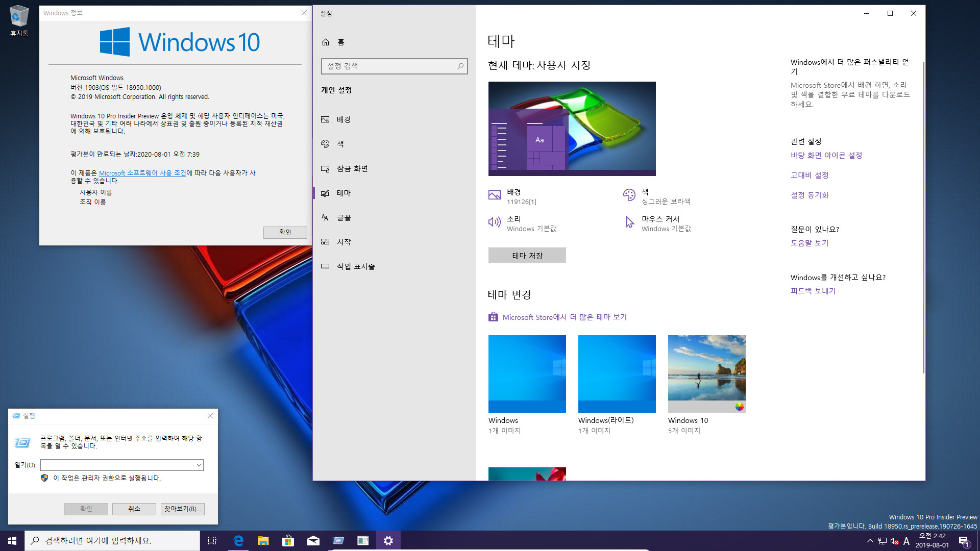This screenshot has width=980, height=551.
Task: Click the network tray icon
Action: 882,541
